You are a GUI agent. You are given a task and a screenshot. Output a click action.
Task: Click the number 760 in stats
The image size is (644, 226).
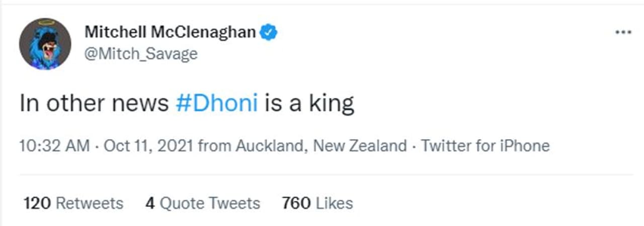[x=296, y=203]
